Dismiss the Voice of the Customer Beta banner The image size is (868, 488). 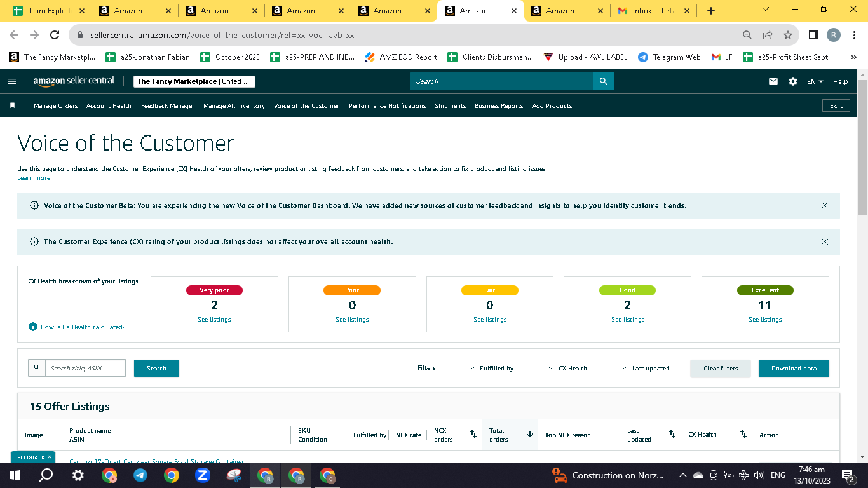(x=825, y=205)
